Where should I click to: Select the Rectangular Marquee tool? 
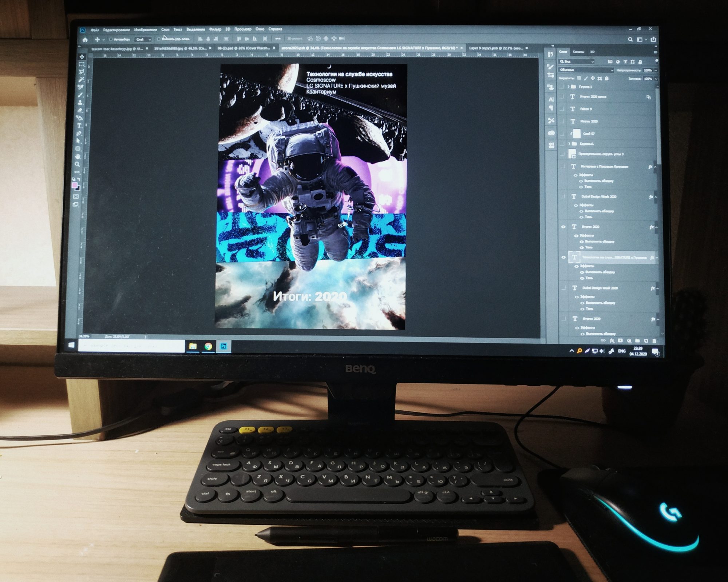tap(82, 64)
